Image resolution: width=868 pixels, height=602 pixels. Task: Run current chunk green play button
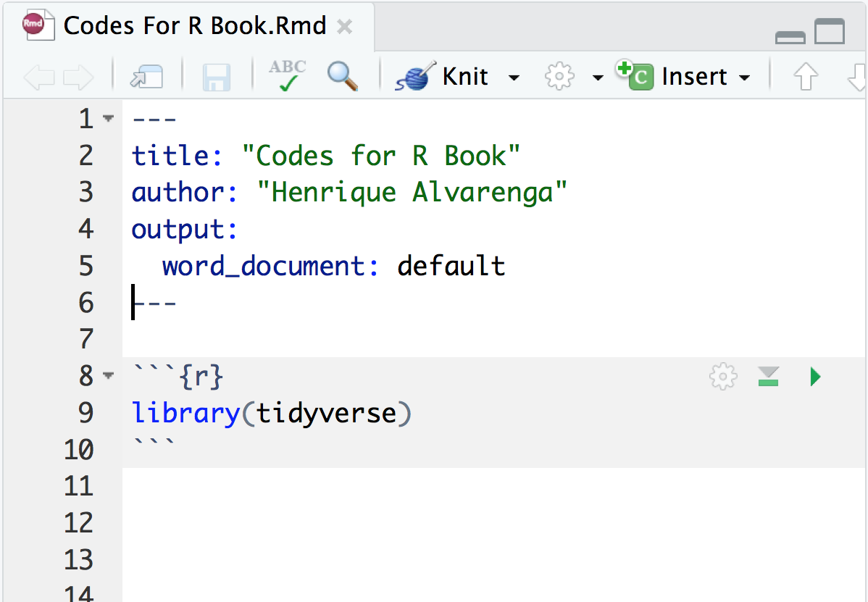coord(815,376)
